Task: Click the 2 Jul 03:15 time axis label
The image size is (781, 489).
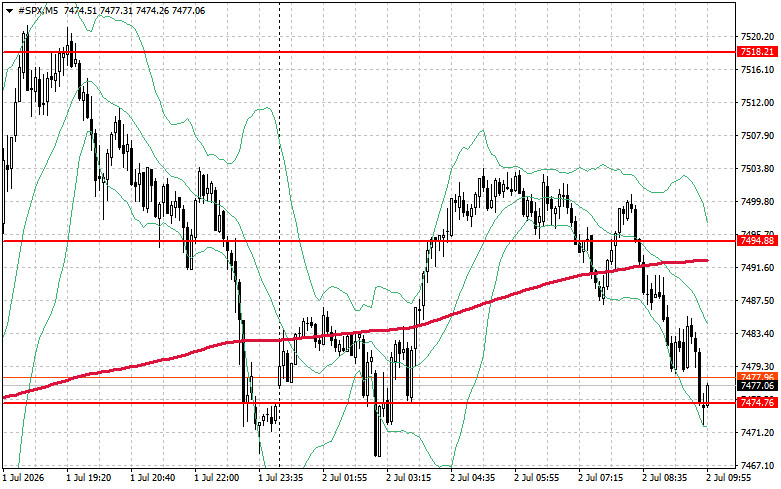Action: point(408,478)
